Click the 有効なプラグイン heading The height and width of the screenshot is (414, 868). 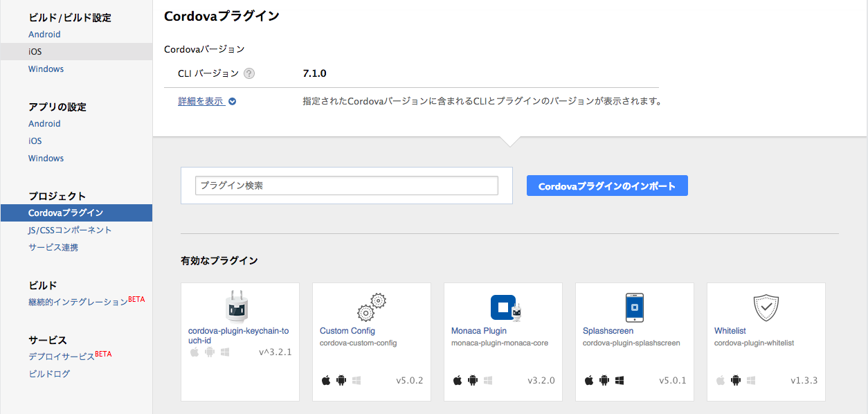click(219, 260)
